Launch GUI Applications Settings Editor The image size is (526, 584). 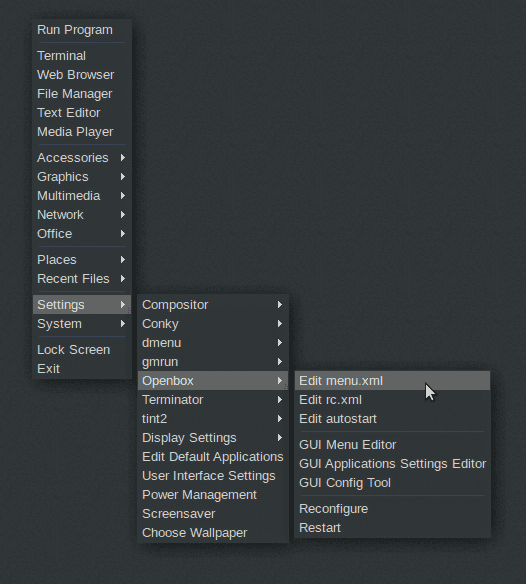pos(392,464)
